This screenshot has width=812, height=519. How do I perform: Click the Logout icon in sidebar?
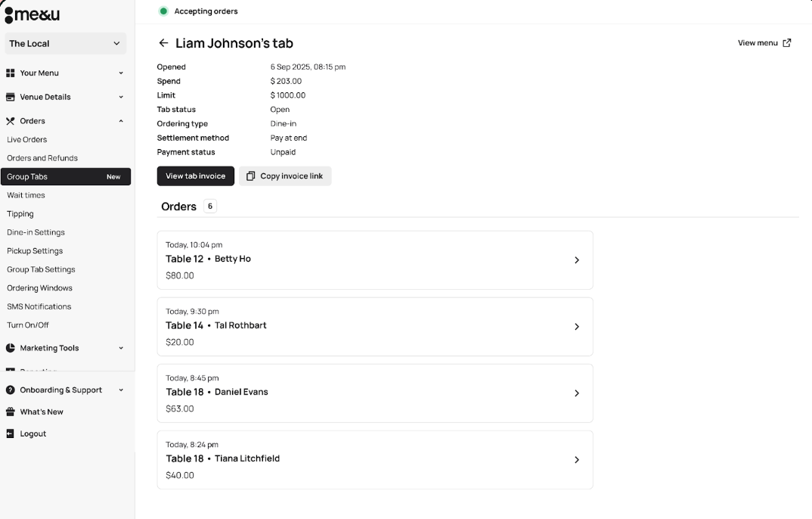click(11, 434)
